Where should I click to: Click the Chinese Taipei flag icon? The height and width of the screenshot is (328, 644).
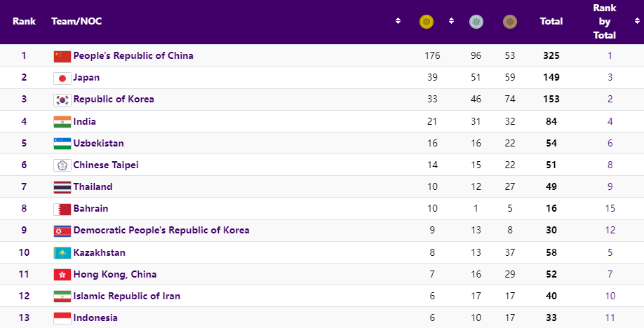tap(62, 165)
